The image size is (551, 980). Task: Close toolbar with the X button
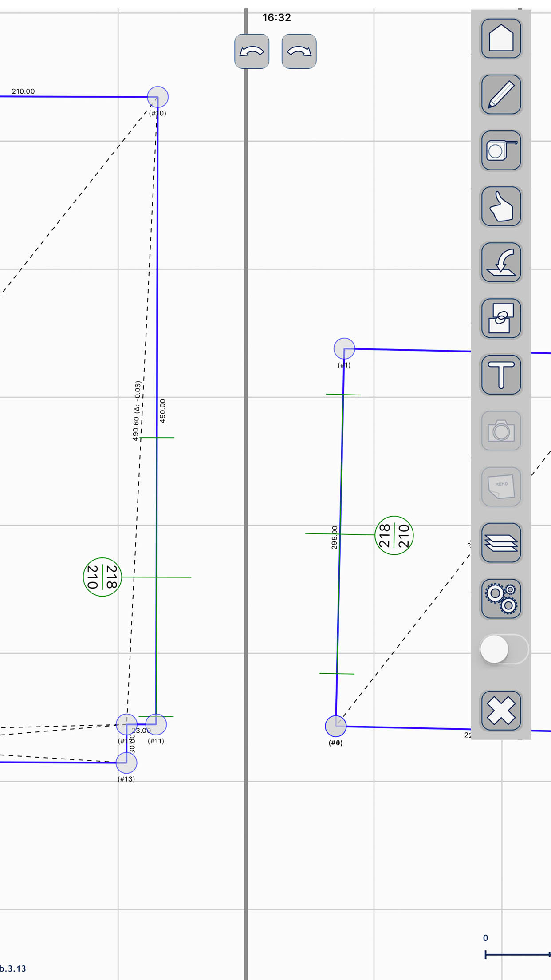[501, 711]
